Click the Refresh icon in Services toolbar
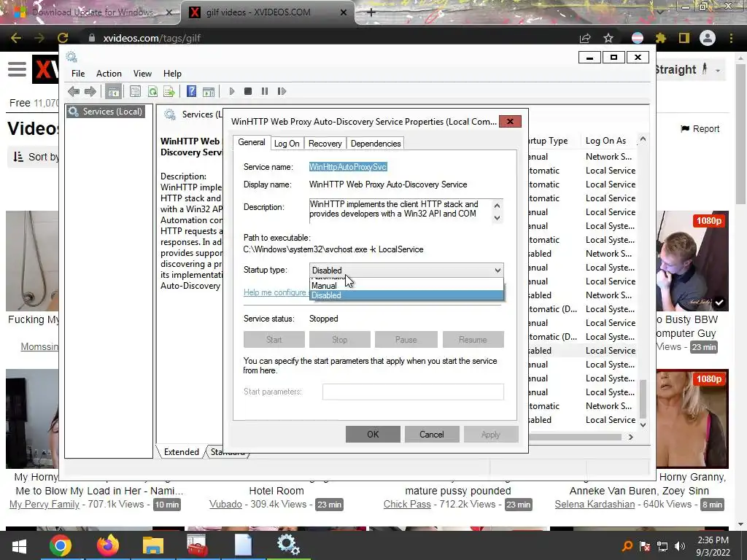 [x=152, y=91]
